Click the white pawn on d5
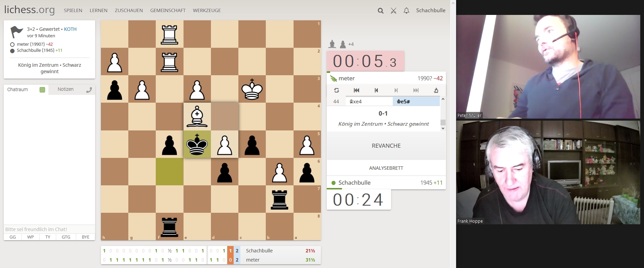The image size is (644, 268). (x=224, y=144)
